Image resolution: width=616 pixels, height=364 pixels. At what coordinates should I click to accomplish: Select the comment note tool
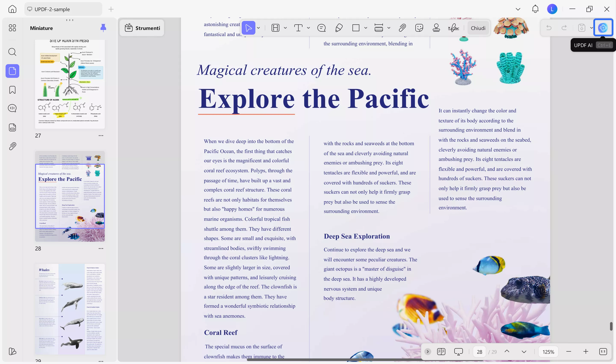tap(321, 28)
